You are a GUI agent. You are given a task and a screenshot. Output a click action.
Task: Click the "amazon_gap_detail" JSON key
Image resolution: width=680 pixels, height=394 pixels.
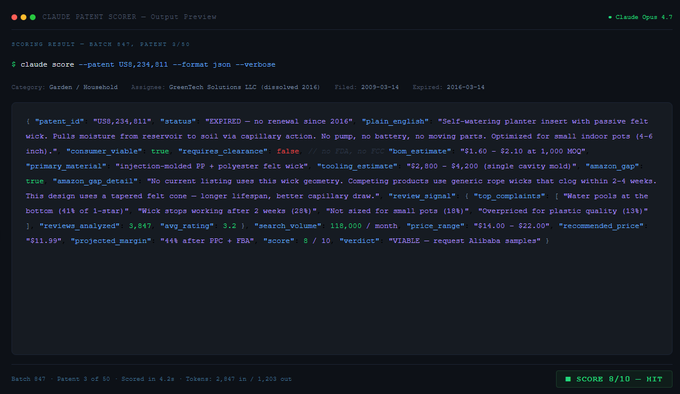(95, 181)
